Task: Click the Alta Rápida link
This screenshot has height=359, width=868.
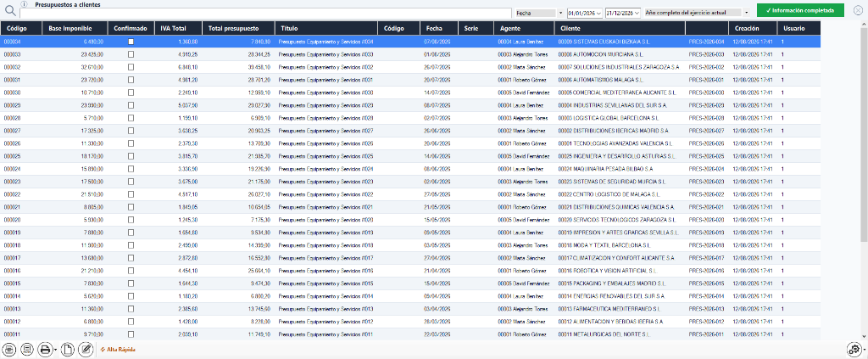Action: (117, 350)
